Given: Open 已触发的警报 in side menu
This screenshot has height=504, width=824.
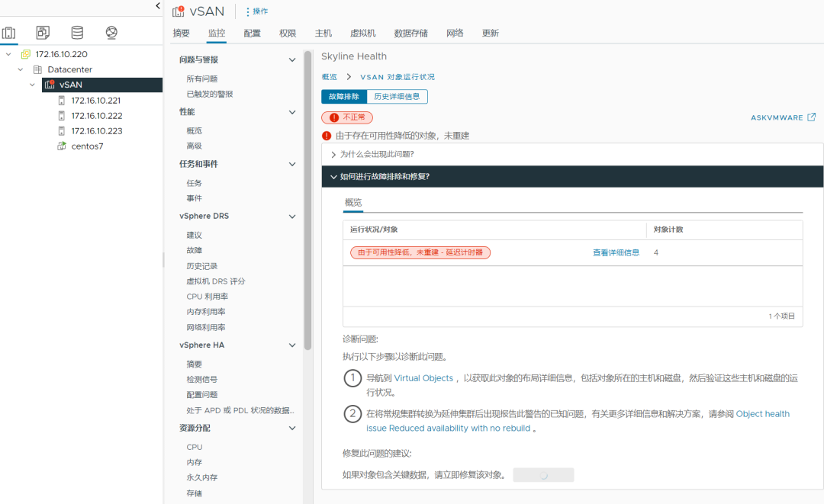Looking at the screenshot, I should pos(210,94).
